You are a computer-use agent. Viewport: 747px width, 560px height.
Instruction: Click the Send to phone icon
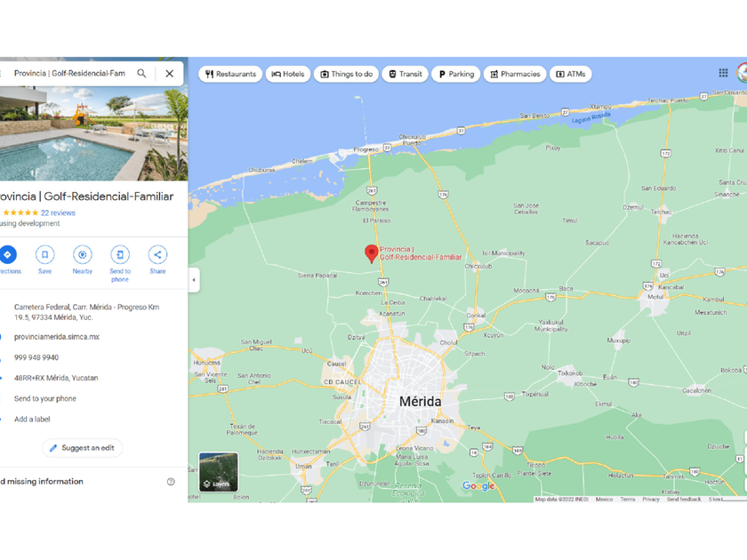coord(120,255)
